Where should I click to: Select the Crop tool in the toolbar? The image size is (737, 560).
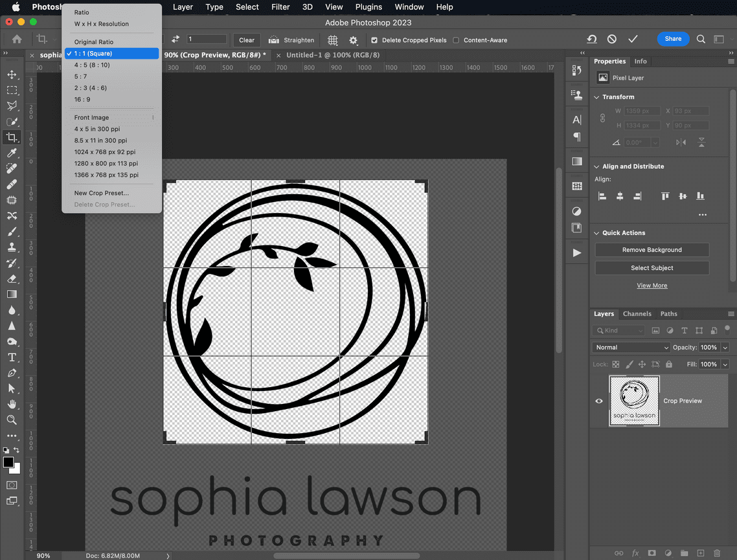12,137
